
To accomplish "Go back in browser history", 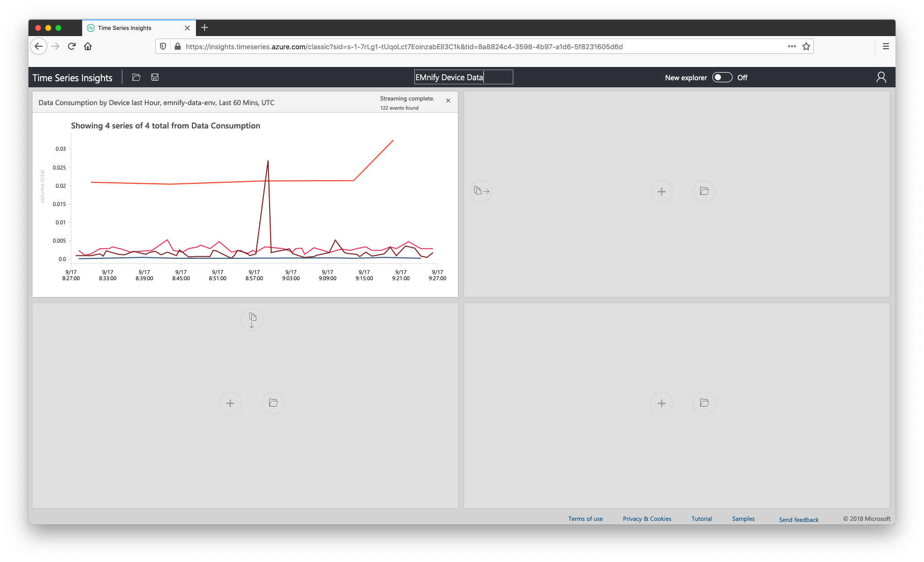I will click(39, 46).
